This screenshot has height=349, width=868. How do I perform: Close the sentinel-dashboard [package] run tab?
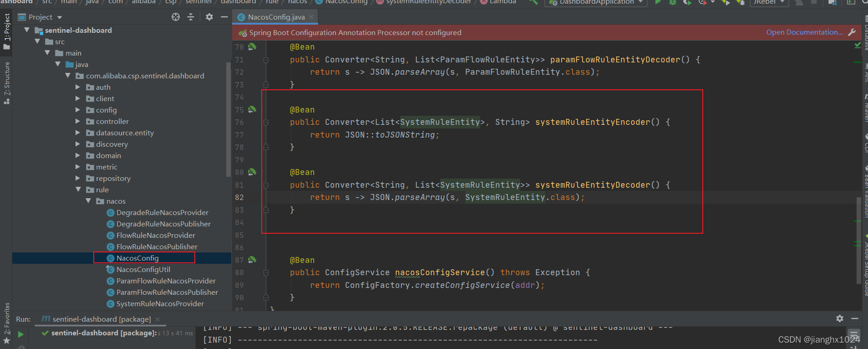(x=157, y=319)
